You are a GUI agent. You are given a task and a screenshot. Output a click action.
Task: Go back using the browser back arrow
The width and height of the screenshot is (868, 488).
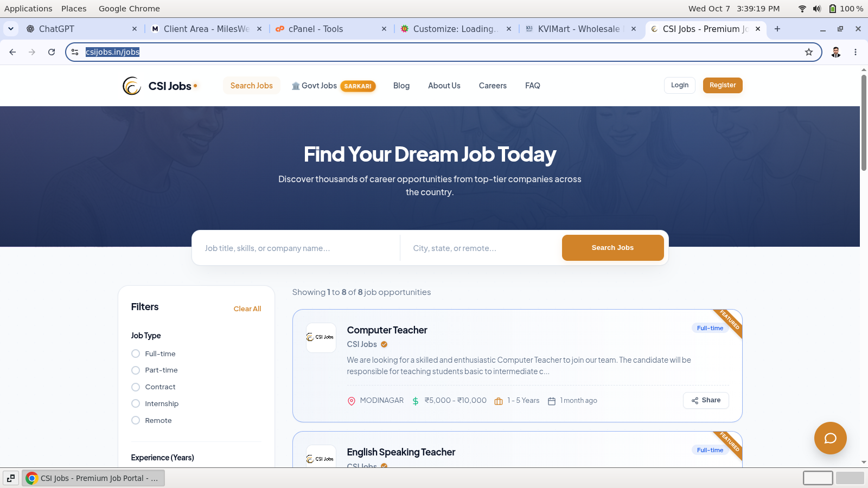(12, 52)
